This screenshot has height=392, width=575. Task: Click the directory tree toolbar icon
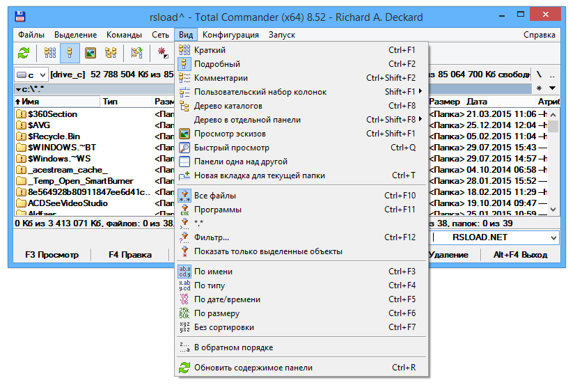[x=110, y=53]
